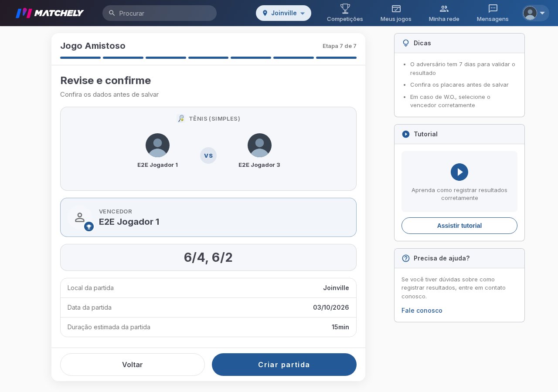The image size is (558, 392).
Task: Click E2E Jogador 3 avatar
Action: [x=259, y=145]
